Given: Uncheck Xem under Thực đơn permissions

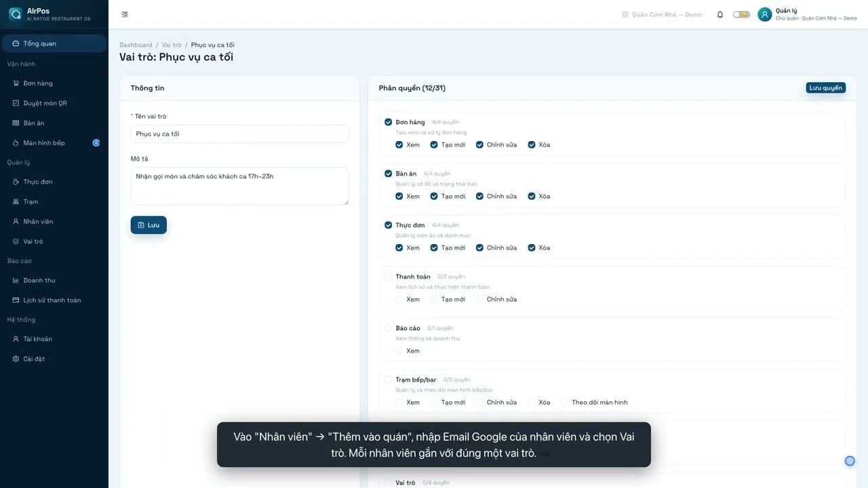Looking at the screenshot, I should tap(399, 247).
